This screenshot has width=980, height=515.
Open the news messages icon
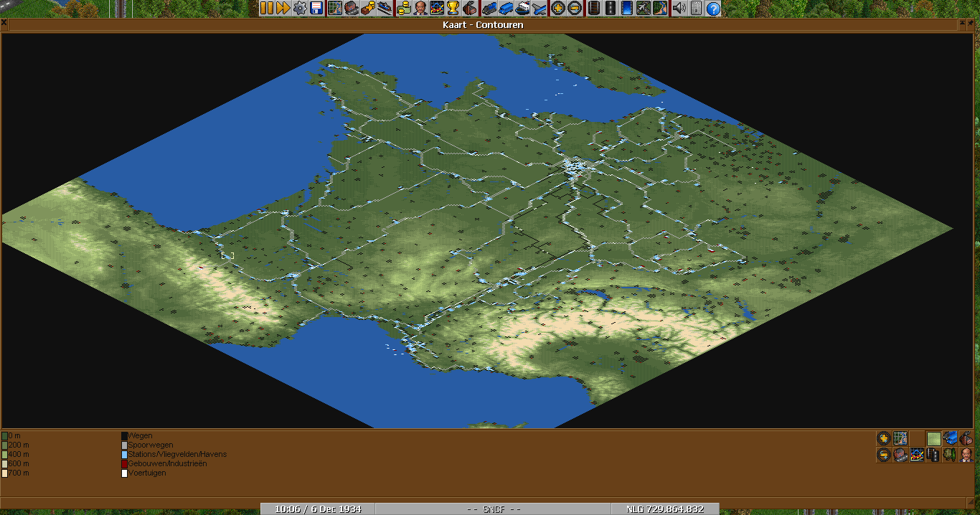[x=695, y=8]
